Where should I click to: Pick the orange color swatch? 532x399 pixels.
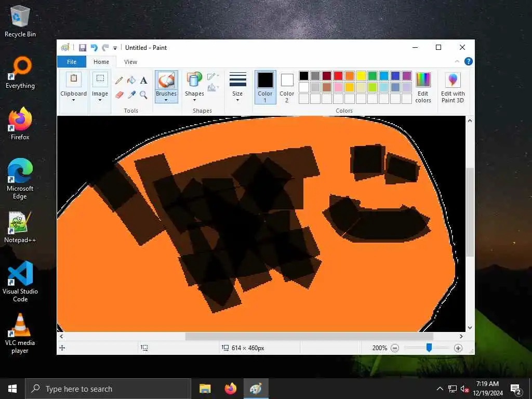350,76
